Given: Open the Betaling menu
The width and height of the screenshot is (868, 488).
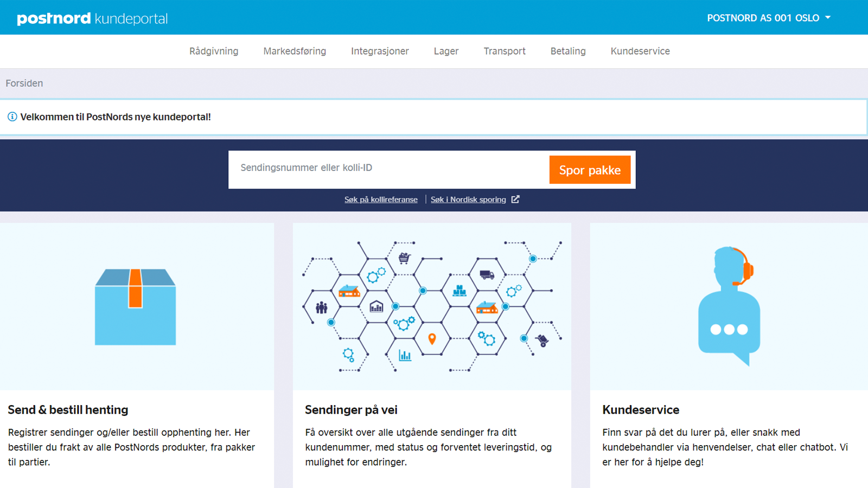Looking at the screenshot, I should 568,51.
